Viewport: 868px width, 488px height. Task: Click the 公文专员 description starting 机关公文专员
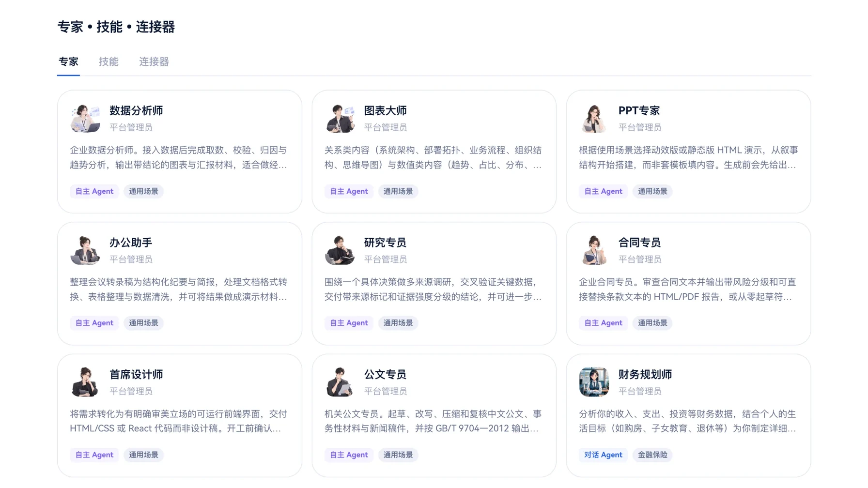coord(433,422)
